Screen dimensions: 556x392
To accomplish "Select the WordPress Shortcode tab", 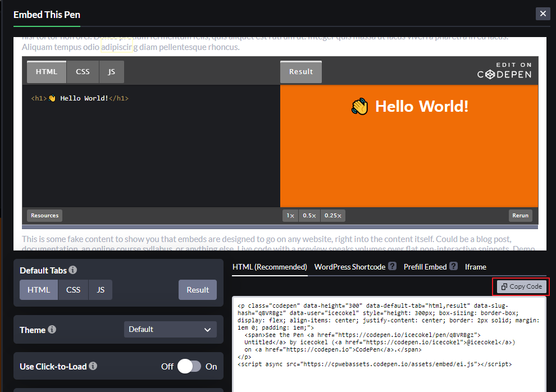I will coord(350,267).
